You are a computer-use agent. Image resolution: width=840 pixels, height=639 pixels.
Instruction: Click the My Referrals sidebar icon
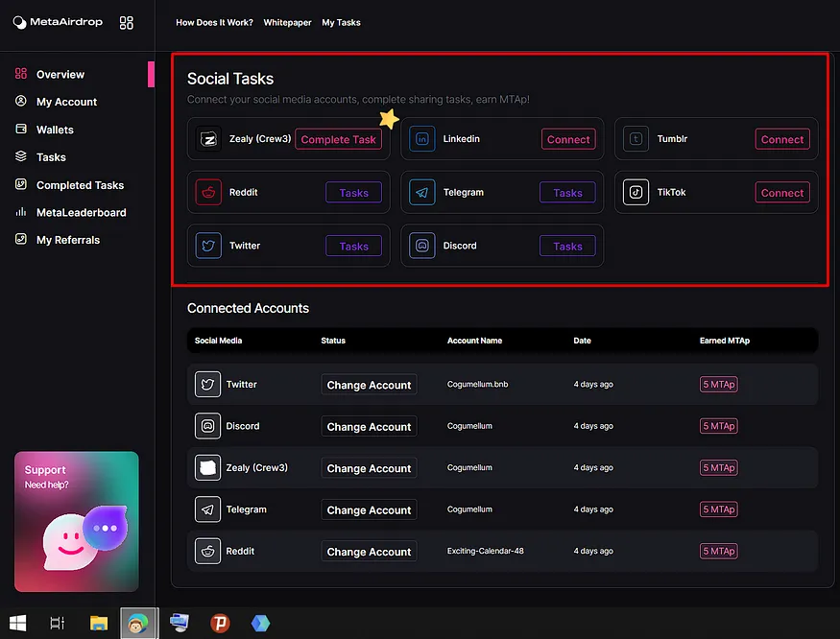(21, 240)
